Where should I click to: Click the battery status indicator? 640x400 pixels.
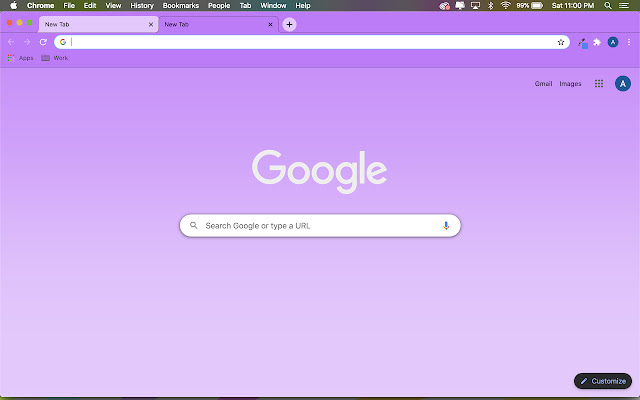[x=530, y=6]
